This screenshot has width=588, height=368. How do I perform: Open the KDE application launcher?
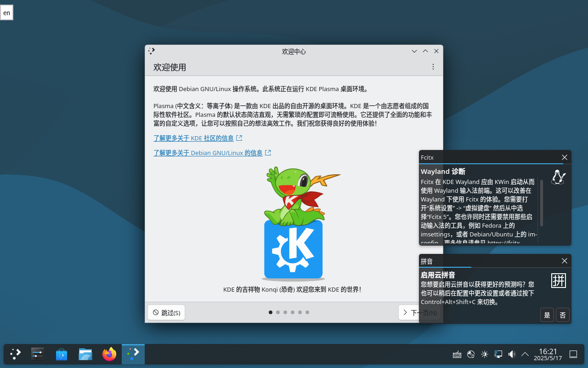(x=16, y=354)
